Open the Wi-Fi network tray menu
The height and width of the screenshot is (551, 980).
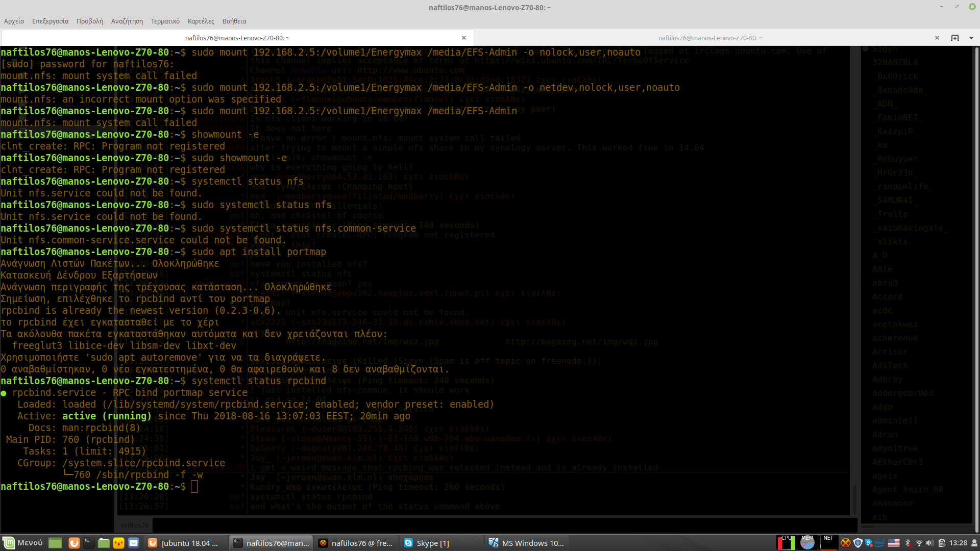click(919, 543)
